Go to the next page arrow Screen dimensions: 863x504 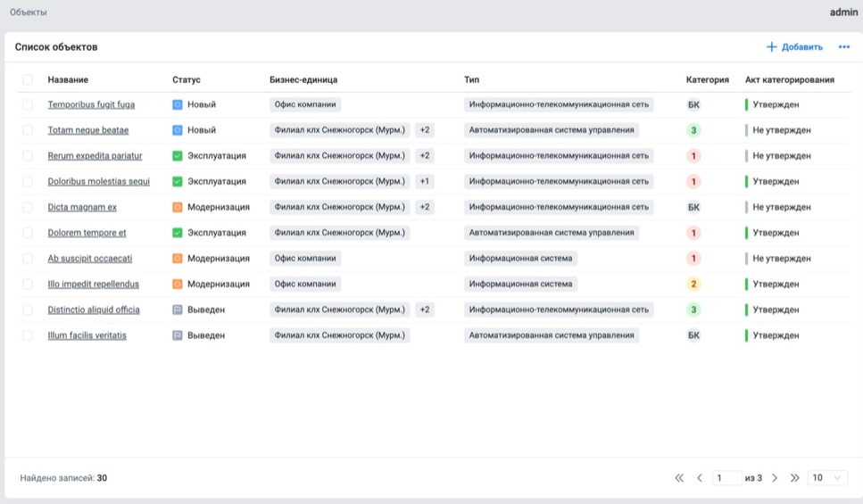[x=775, y=478]
